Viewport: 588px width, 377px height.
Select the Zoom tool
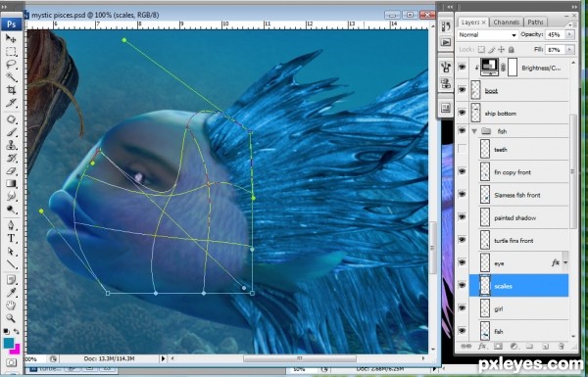(x=11, y=318)
